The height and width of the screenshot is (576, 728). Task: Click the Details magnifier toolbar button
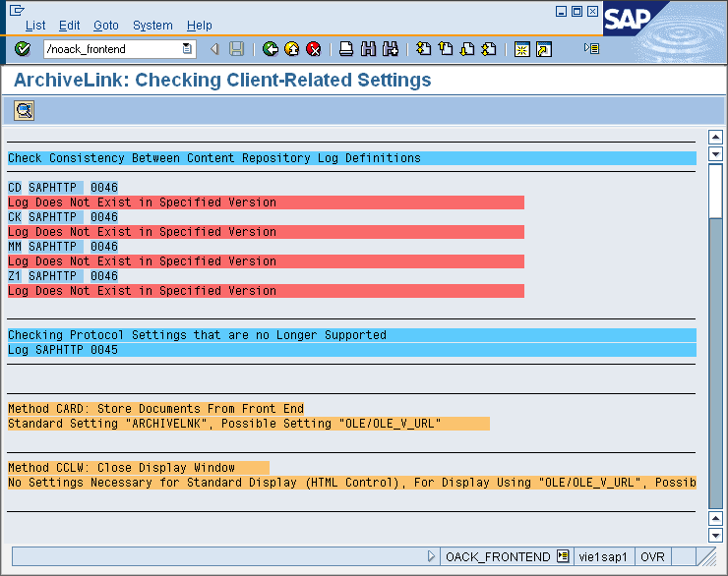[24, 110]
